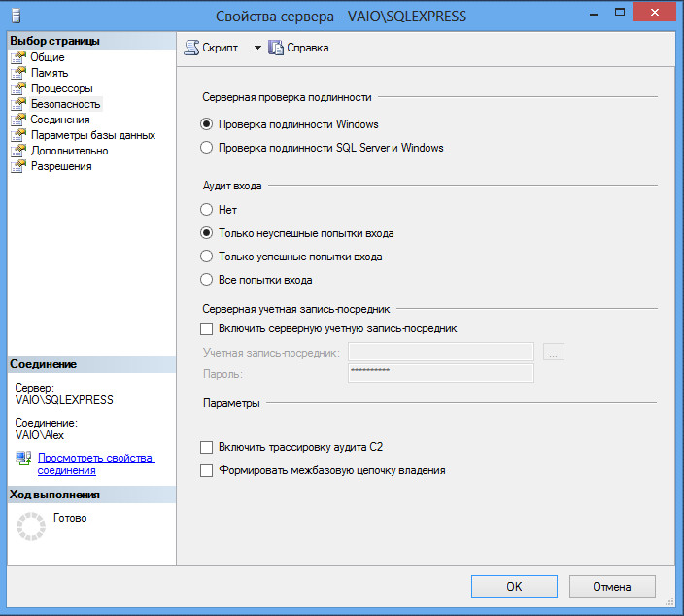Image resolution: width=684 pixels, height=616 pixels.
Task: Click the server icon in title bar
Action: pyautogui.click(x=17, y=17)
